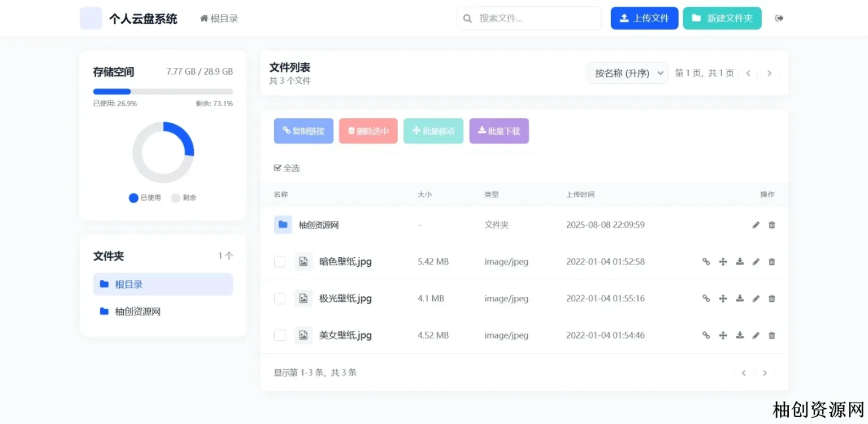Go to next page in top pagination
This screenshot has width=868, height=424.
pyautogui.click(x=769, y=73)
